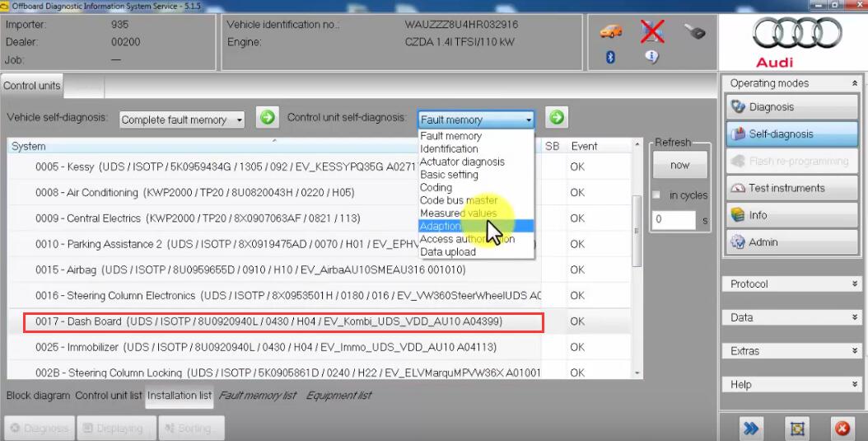Enable the in cycles checkbox

point(656,195)
